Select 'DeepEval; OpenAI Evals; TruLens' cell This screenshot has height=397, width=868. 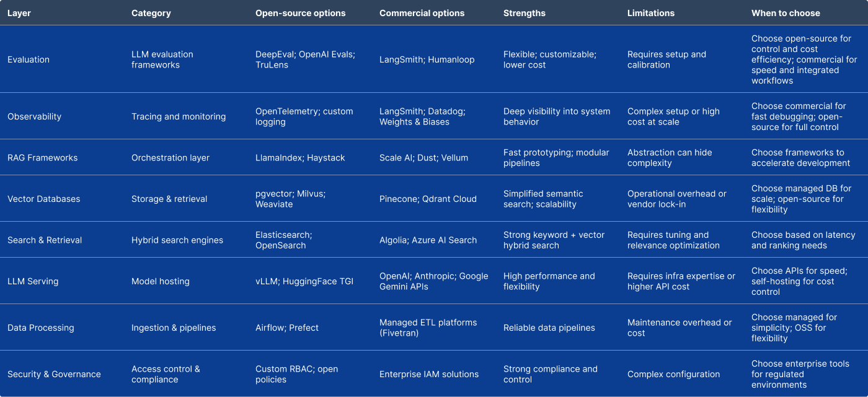(x=305, y=59)
